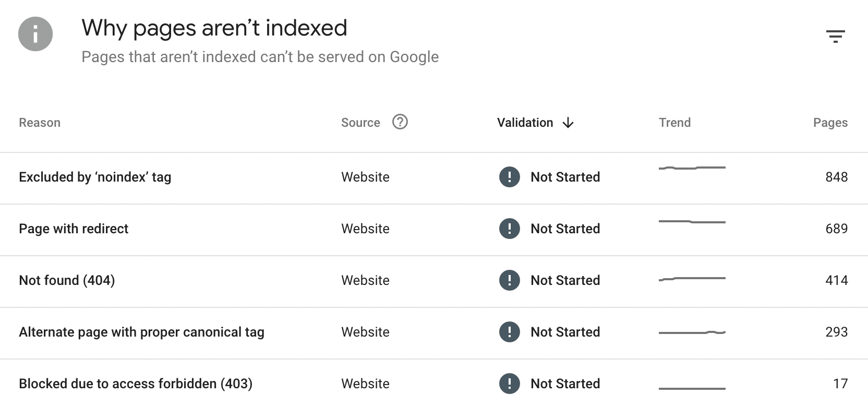Sort by the Pages column header
The width and height of the screenshot is (868, 406).
pos(830,123)
